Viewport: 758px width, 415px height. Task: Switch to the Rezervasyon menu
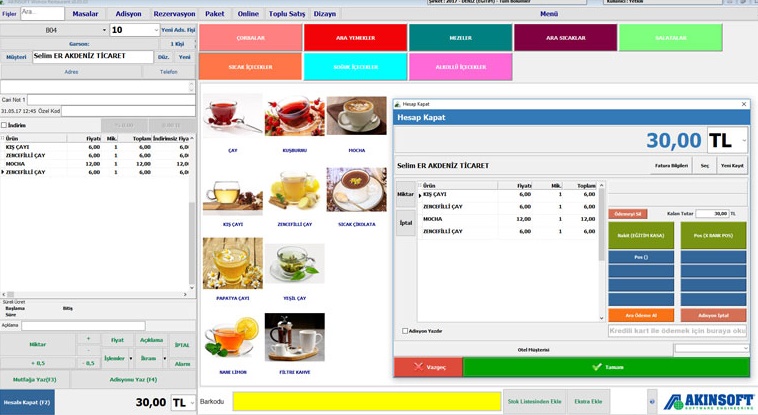(x=174, y=14)
